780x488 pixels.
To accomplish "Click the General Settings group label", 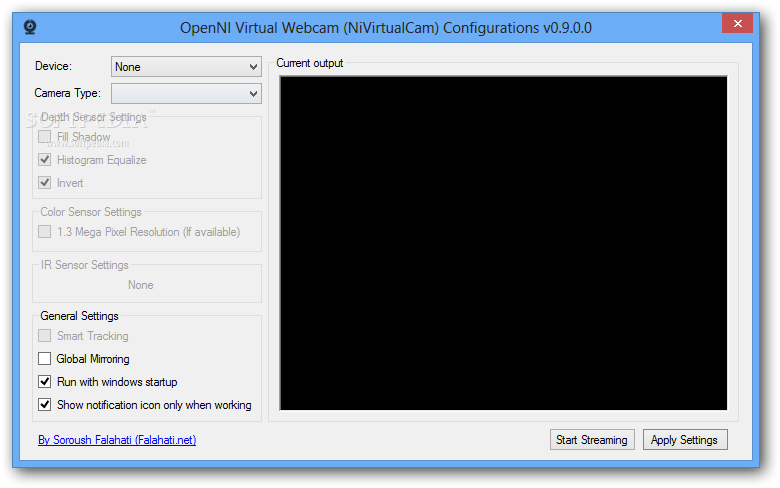I will [x=80, y=316].
